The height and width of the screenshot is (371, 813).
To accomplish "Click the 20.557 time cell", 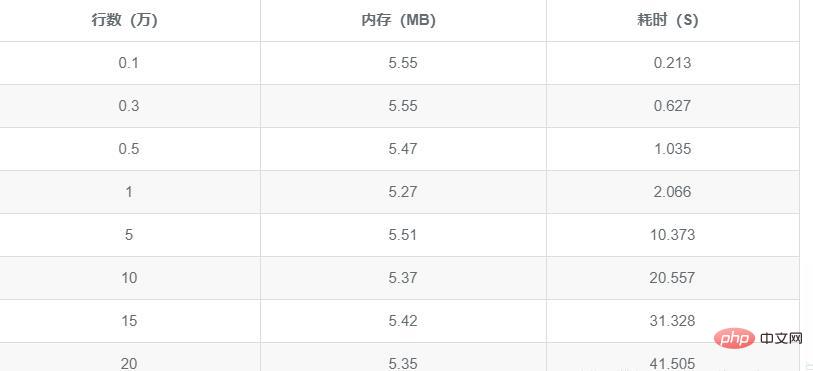I will [x=673, y=278].
